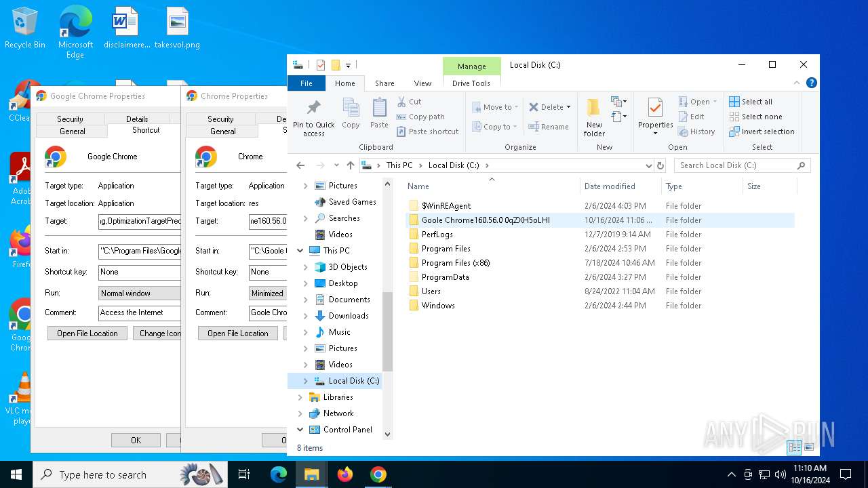Click Target field in Google Chrome Properties

139,221
